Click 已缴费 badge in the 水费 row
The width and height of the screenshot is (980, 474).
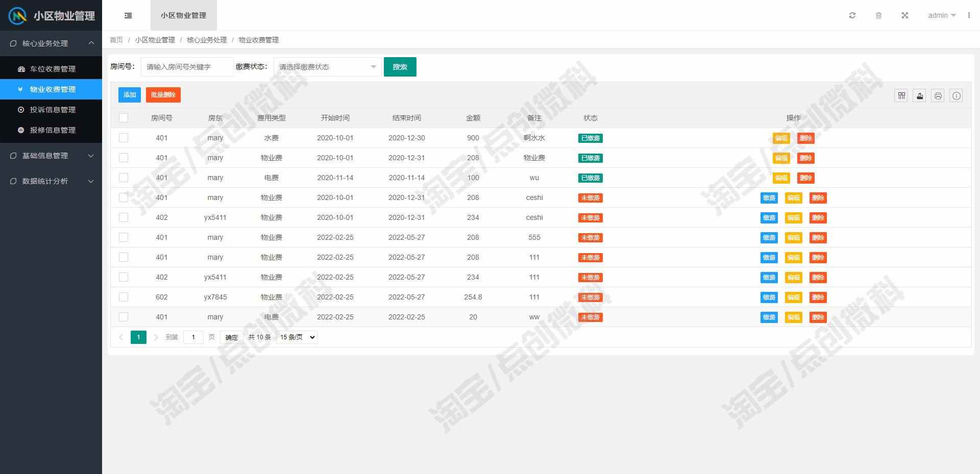[x=591, y=138]
